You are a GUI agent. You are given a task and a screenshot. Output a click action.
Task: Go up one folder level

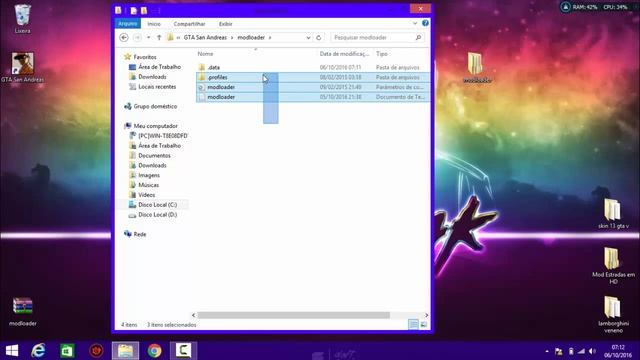point(159,38)
